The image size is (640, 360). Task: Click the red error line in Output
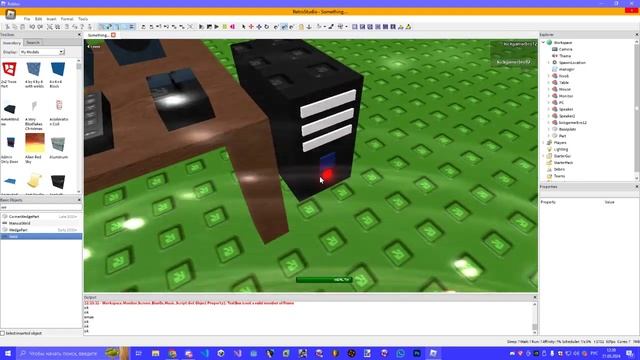(x=189, y=303)
